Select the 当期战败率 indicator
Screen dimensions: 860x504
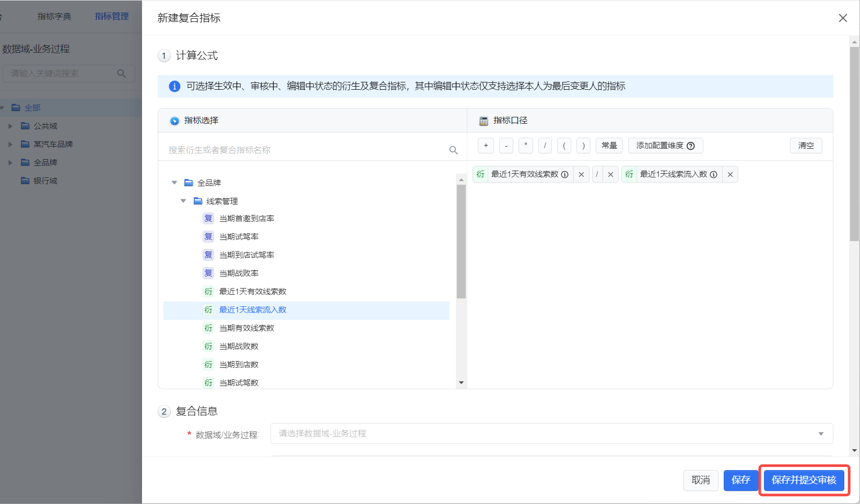coord(239,273)
